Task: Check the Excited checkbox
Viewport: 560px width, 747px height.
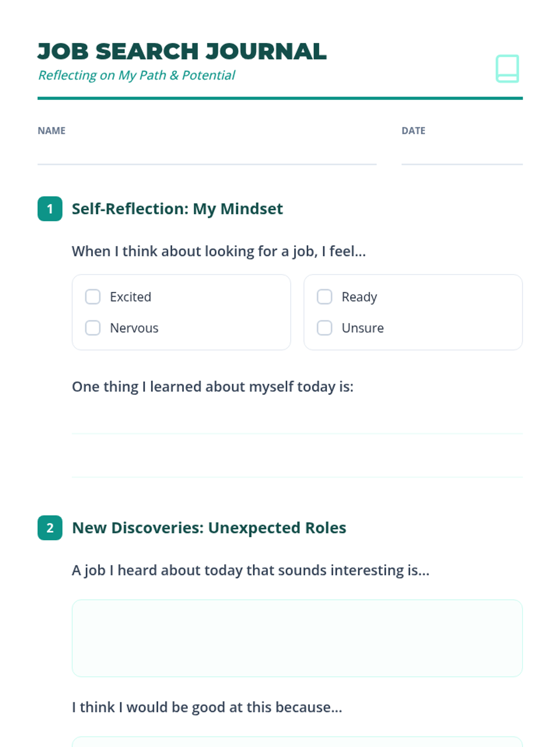Action: 93,297
